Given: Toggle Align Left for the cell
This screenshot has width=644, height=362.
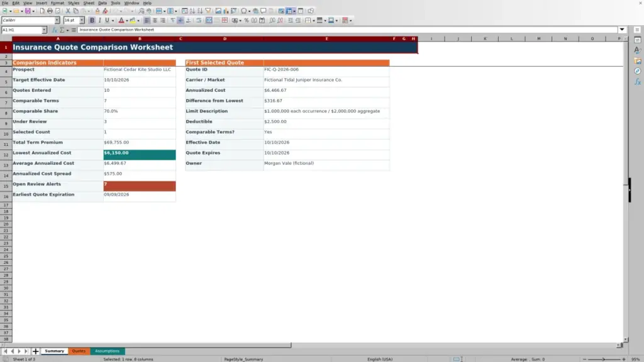Looking at the screenshot, I should (x=147, y=20).
